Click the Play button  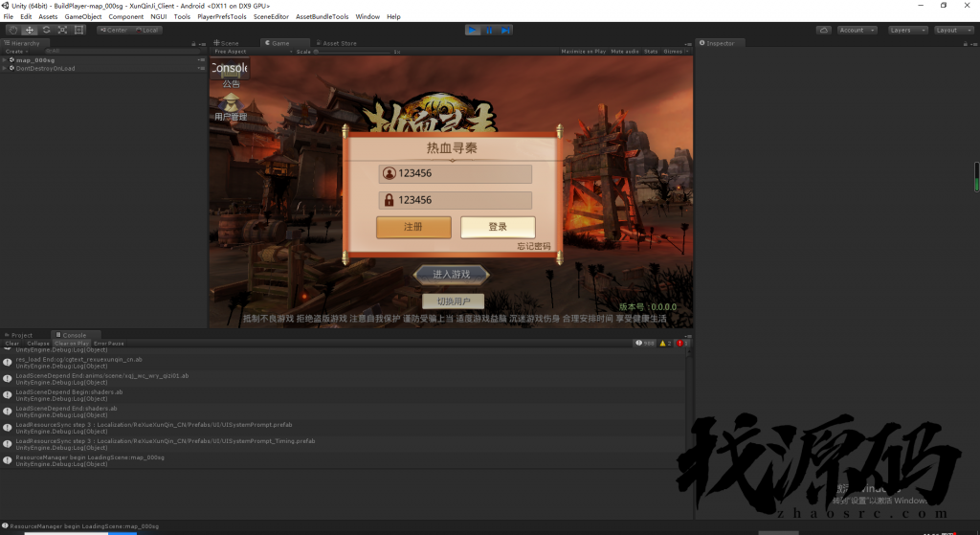(x=473, y=30)
